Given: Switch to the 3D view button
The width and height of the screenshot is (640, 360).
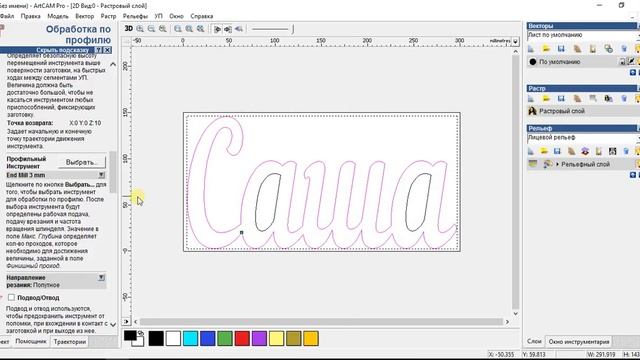Looking at the screenshot, I should [129, 29].
